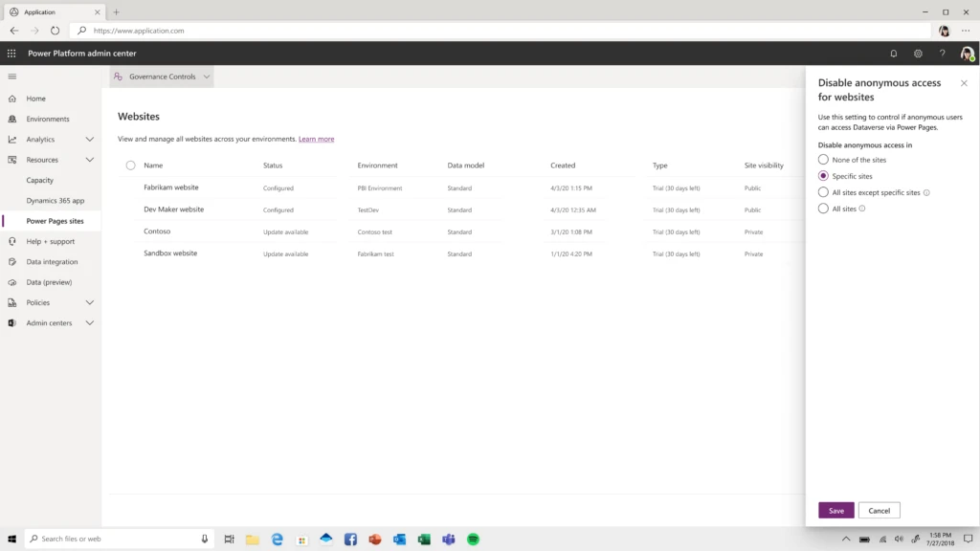Open the Help question mark in the header
Screen dimensions: 980x551
click(x=942, y=54)
